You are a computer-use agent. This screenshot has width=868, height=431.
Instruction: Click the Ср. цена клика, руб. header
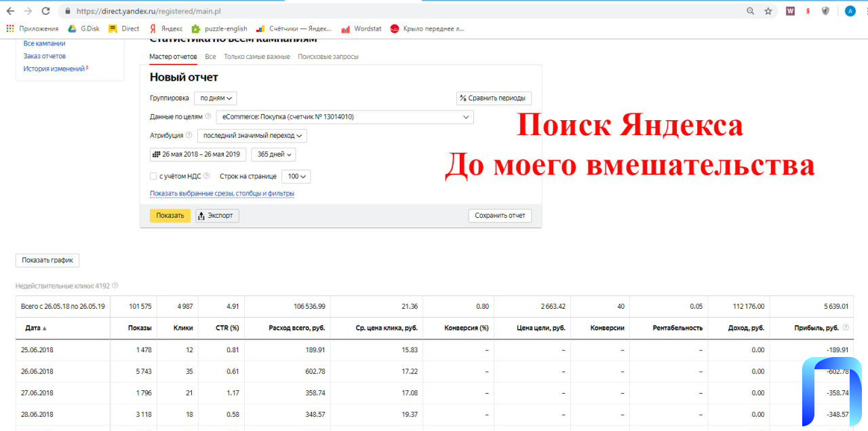(x=387, y=328)
